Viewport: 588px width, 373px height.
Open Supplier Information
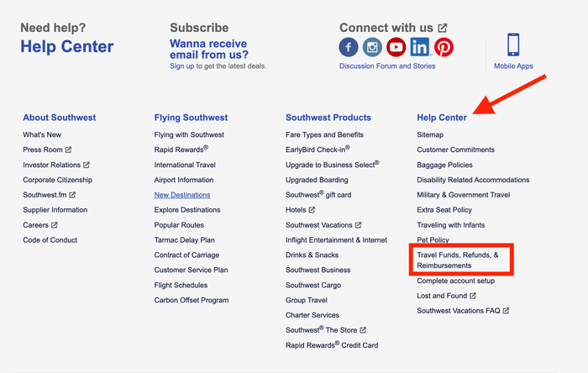[x=55, y=210]
